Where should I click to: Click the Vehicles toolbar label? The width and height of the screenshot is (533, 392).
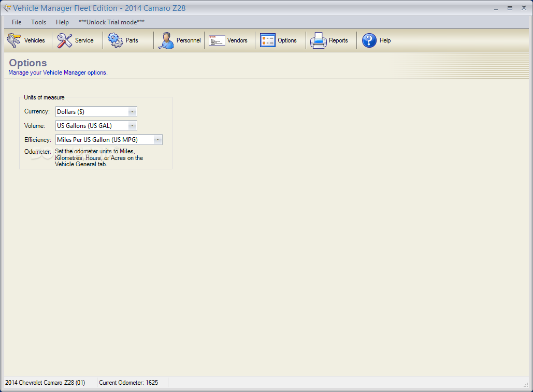(x=34, y=40)
